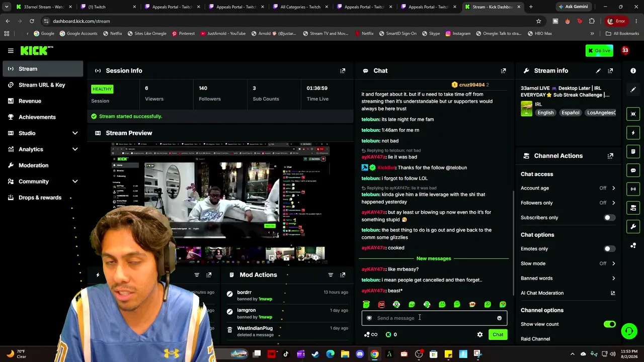644x362 pixels.
Task: Click WestIndianPlug in Mod Actions
Action: 255,328
